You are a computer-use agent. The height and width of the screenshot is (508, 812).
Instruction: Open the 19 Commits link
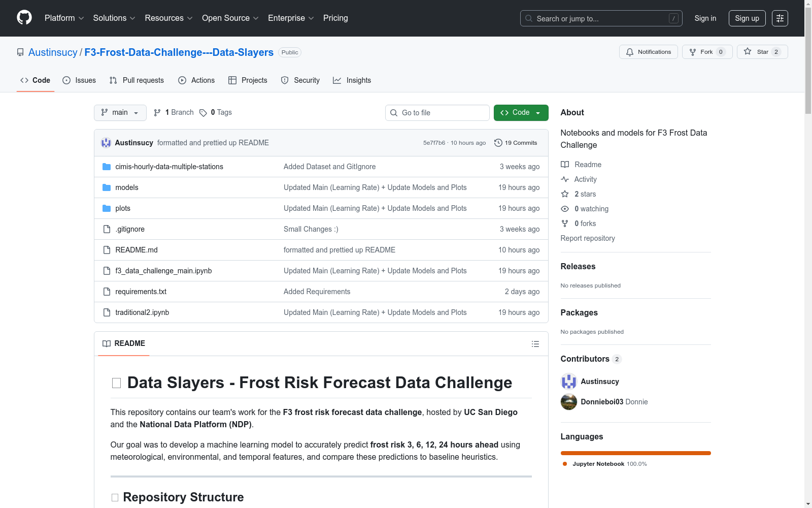pos(516,143)
